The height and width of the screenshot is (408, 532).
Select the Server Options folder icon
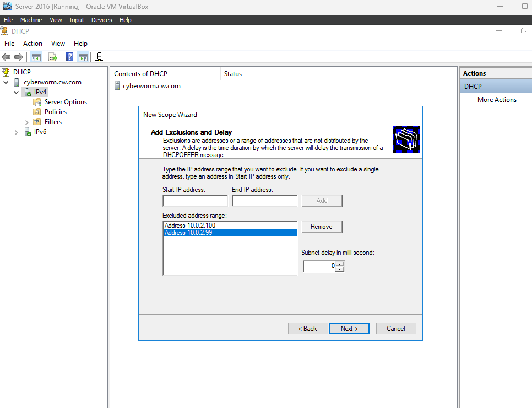(37, 102)
